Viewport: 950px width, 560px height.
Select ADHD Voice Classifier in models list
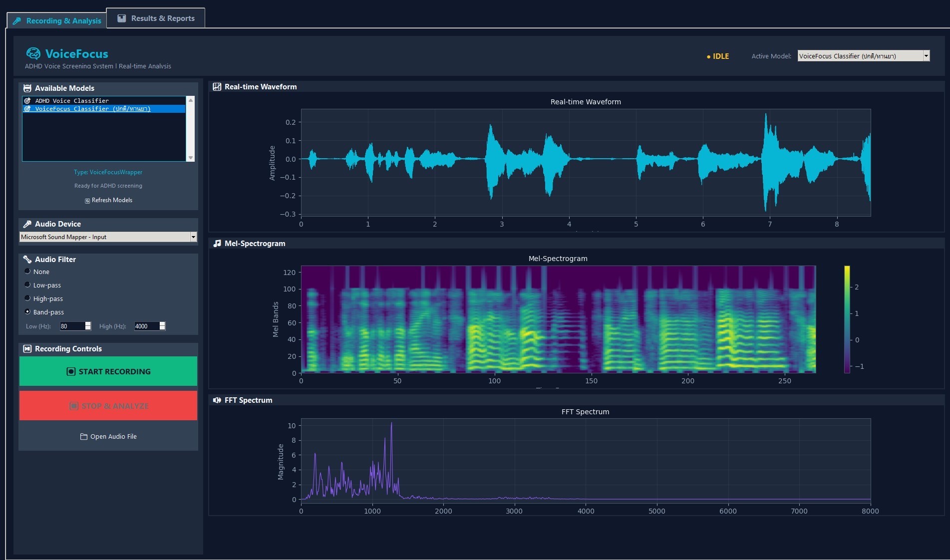[x=104, y=101]
